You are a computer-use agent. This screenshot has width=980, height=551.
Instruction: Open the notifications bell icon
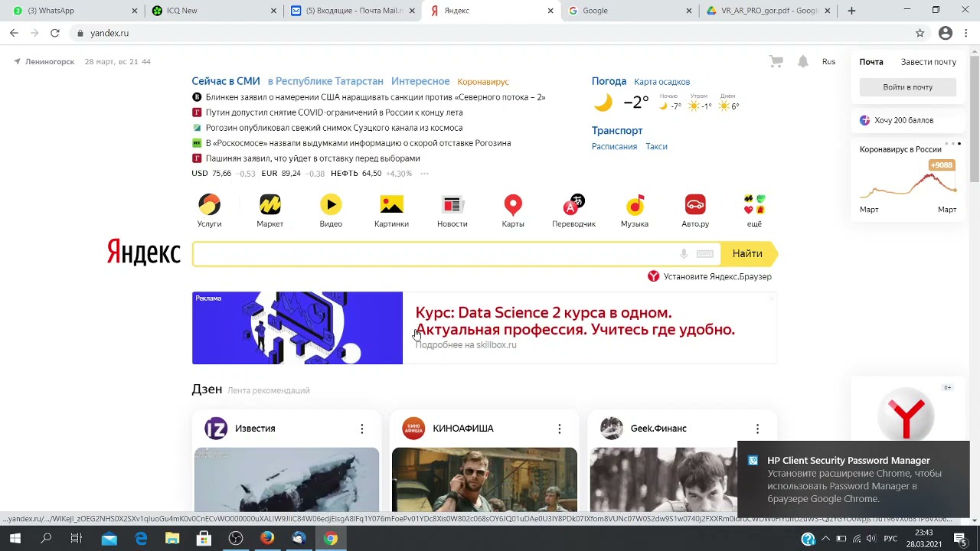pyautogui.click(x=802, y=62)
